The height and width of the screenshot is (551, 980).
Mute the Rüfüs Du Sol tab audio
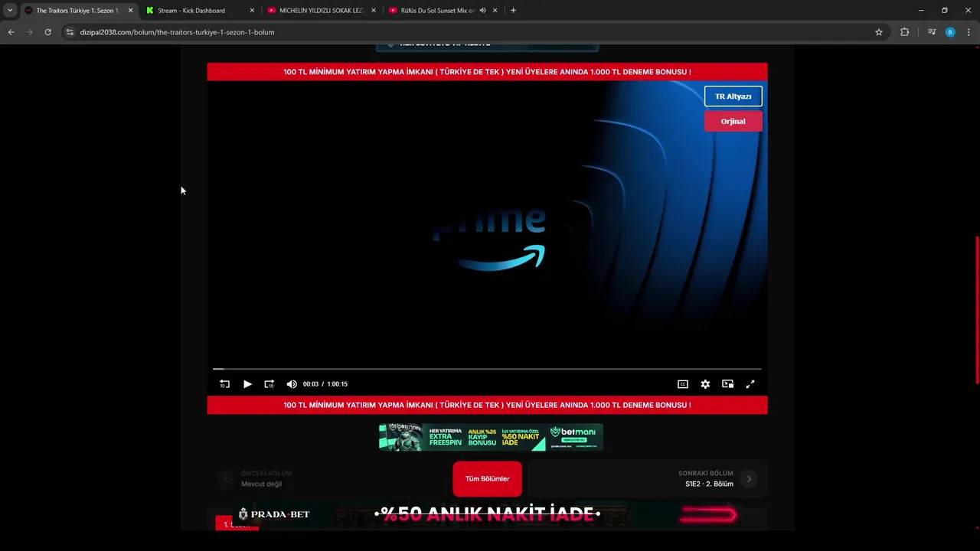pyautogui.click(x=482, y=11)
